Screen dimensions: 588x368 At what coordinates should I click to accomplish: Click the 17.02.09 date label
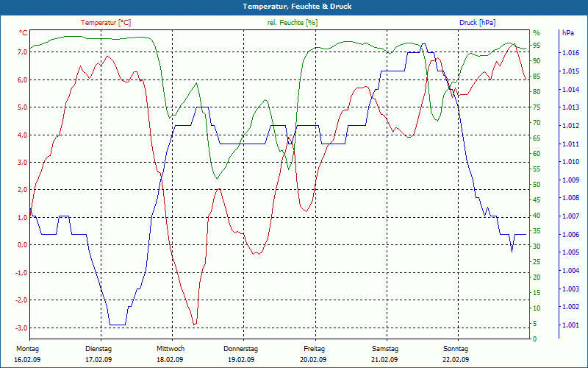pos(98,360)
